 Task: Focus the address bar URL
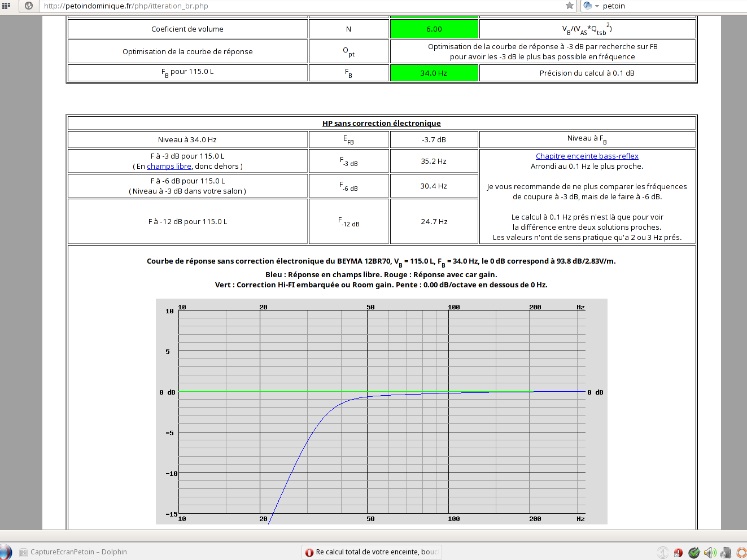[x=282, y=6]
